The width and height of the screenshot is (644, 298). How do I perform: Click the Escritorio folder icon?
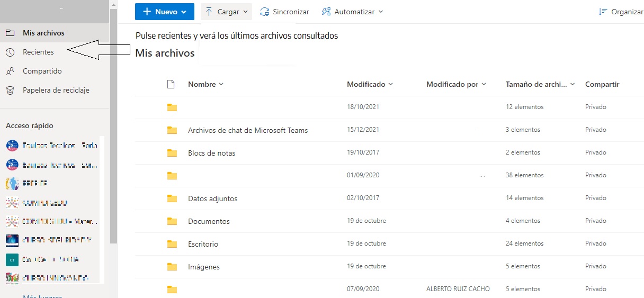(x=172, y=244)
